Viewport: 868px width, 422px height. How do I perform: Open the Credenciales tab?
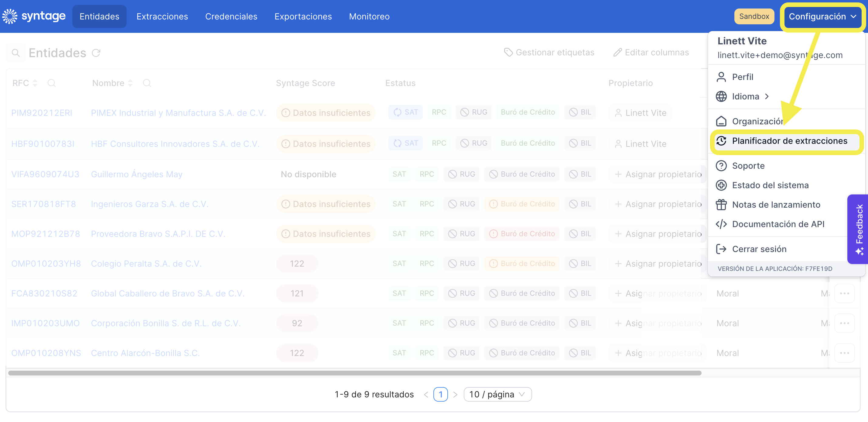pyautogui.click(x=231, y=16)
